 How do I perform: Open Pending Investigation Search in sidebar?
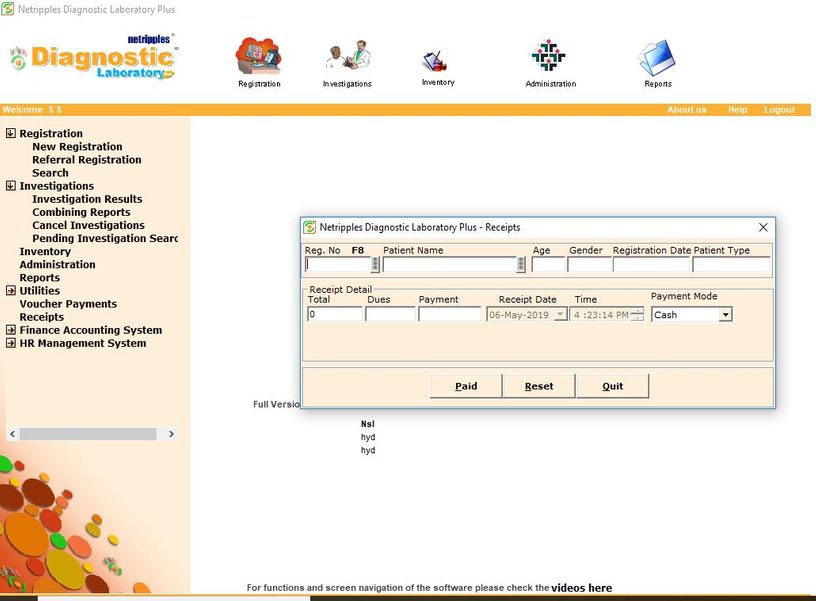(x=105, y=238)
